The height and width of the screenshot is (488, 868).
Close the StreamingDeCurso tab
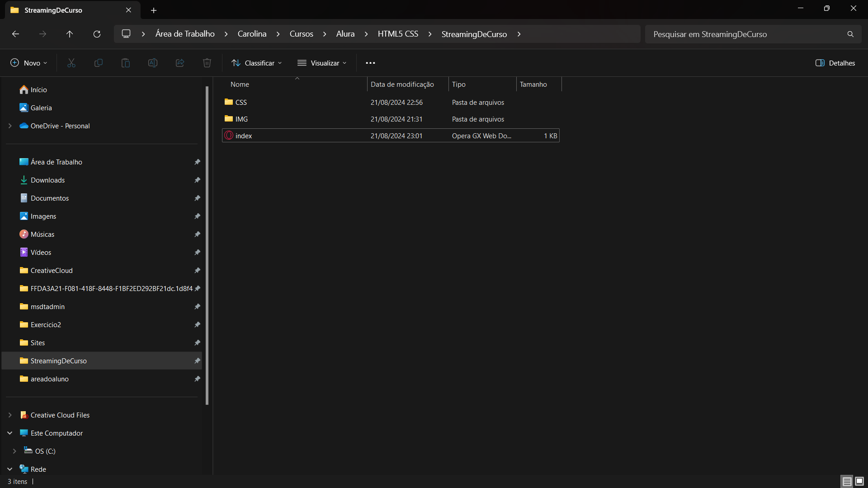(128, 10)
